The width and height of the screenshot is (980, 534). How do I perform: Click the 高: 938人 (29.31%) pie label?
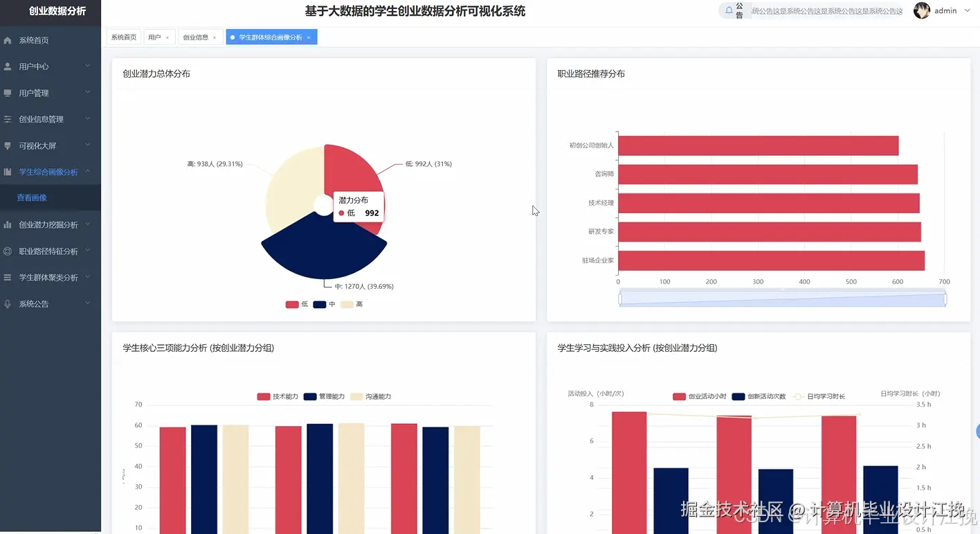[x=215, y=164]
